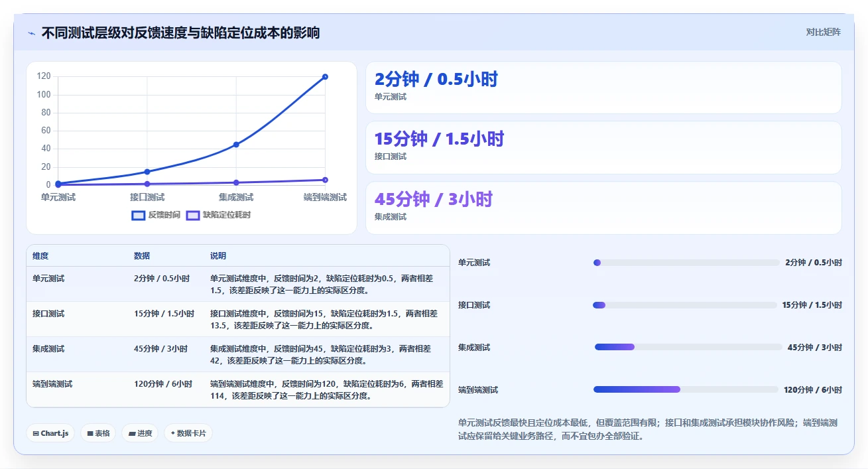Screen dimensions: 868x469
Task: Click the 集成测试 point on 反馈时间 line
Action: [x=236, y=145]
